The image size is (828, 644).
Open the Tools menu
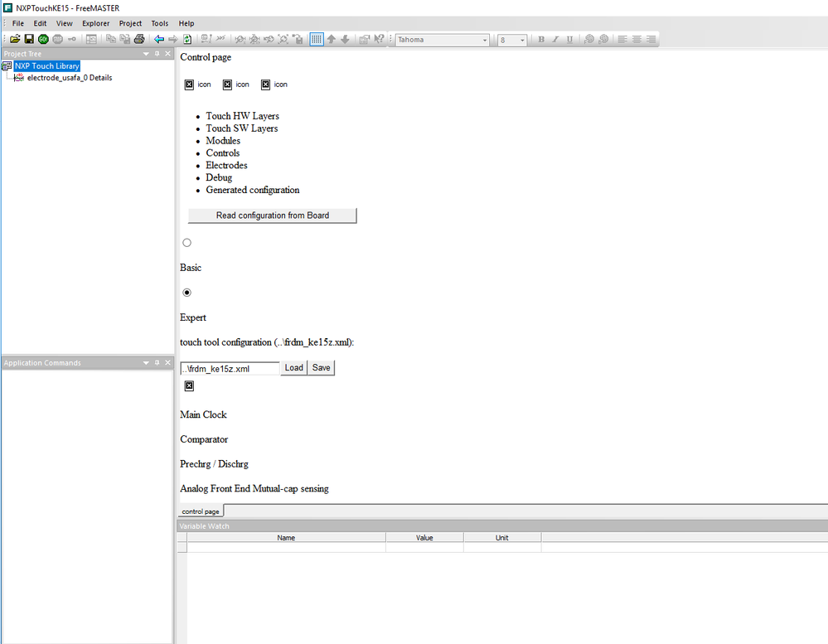159,23
